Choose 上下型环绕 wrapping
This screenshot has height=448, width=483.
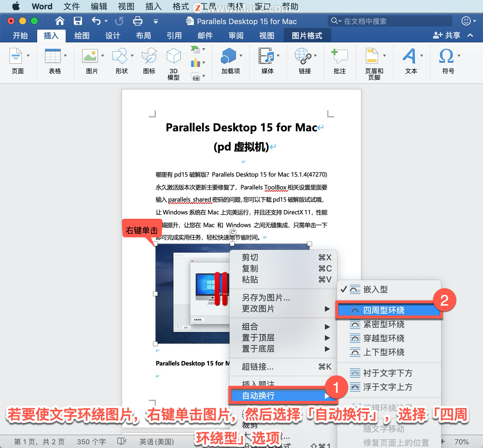click(389, 352)
